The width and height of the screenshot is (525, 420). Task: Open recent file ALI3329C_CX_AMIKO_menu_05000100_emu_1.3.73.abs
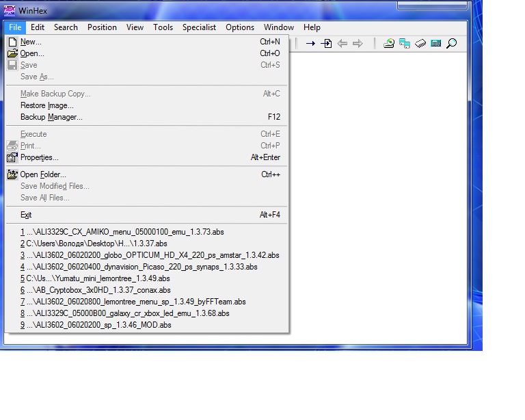[x=147, y=232]
